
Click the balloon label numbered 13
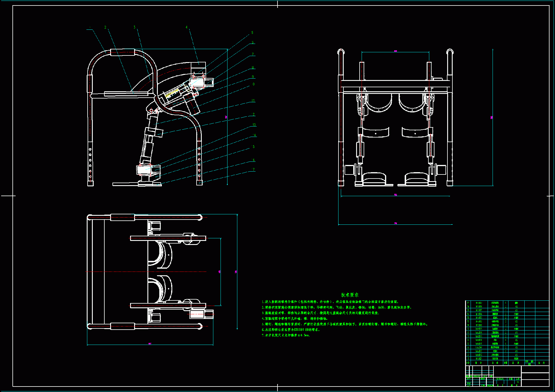(254, 125)
